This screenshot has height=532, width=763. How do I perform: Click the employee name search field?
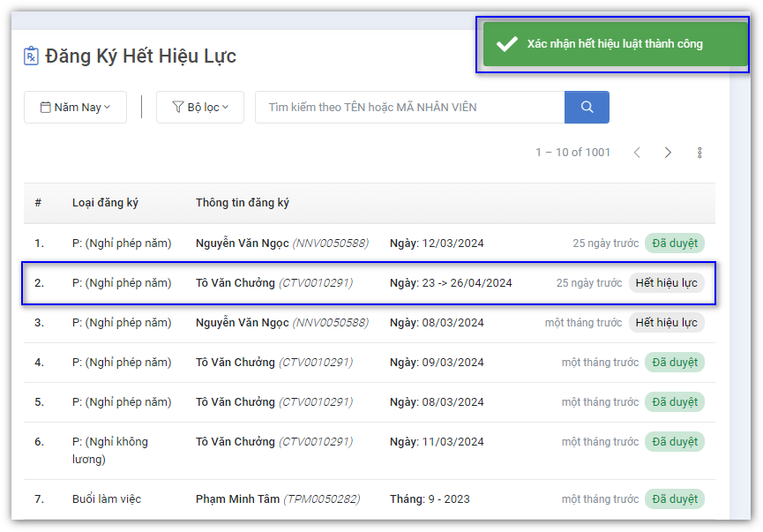click(x=409, y=108)
